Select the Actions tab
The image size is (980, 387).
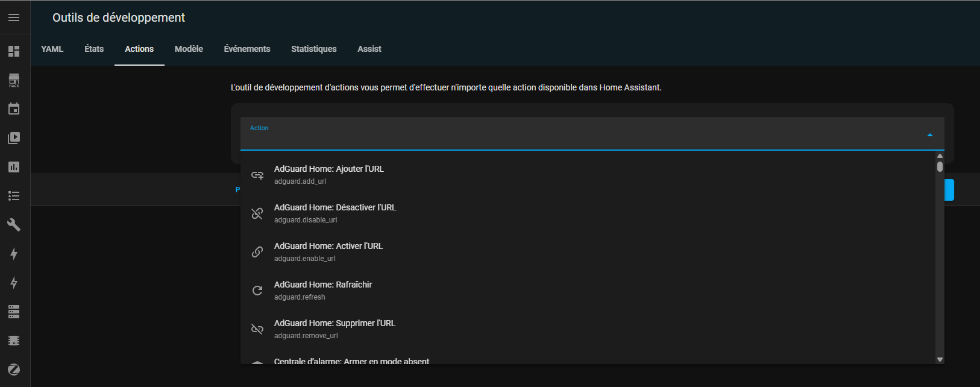pyautogui.click(x=139, y=49)
